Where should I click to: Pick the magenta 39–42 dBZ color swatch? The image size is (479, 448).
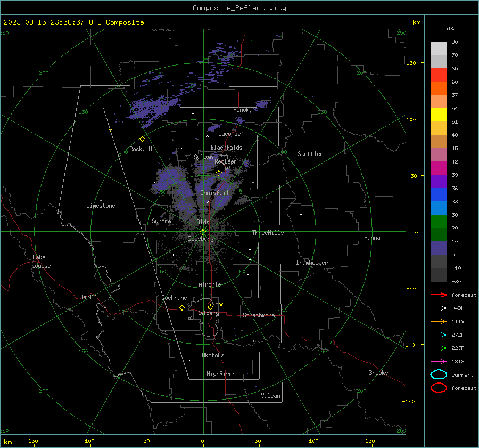[439, 168]
